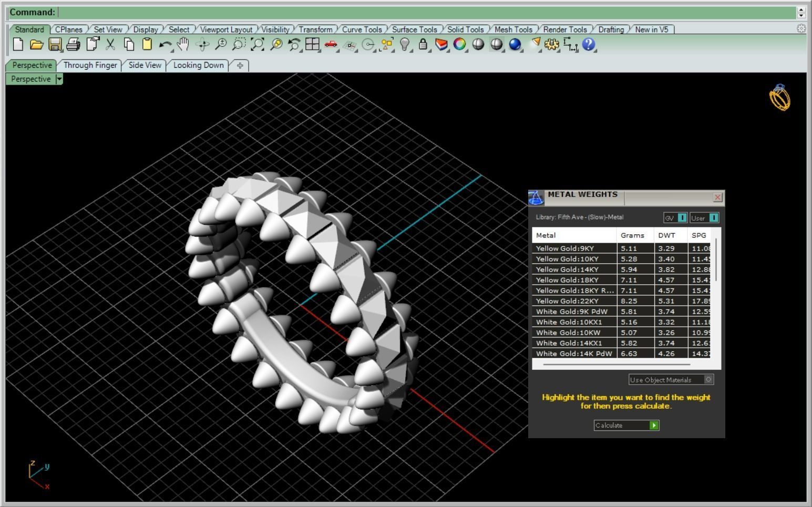Open the Object Snap circle icon
Image resolution: width=812 pixels, height=507 pixels.
[x=368, y=45]
